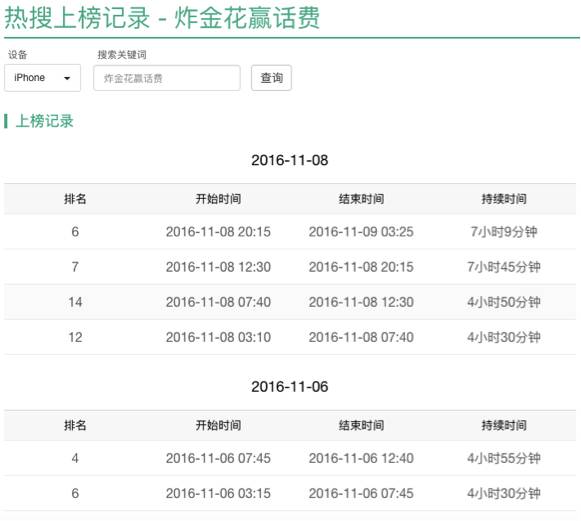Image resolution: width=581 pixels, height=521 pixels.
Task: Click the 7小时9分钟 duration cell
Action: pos(504,232)
